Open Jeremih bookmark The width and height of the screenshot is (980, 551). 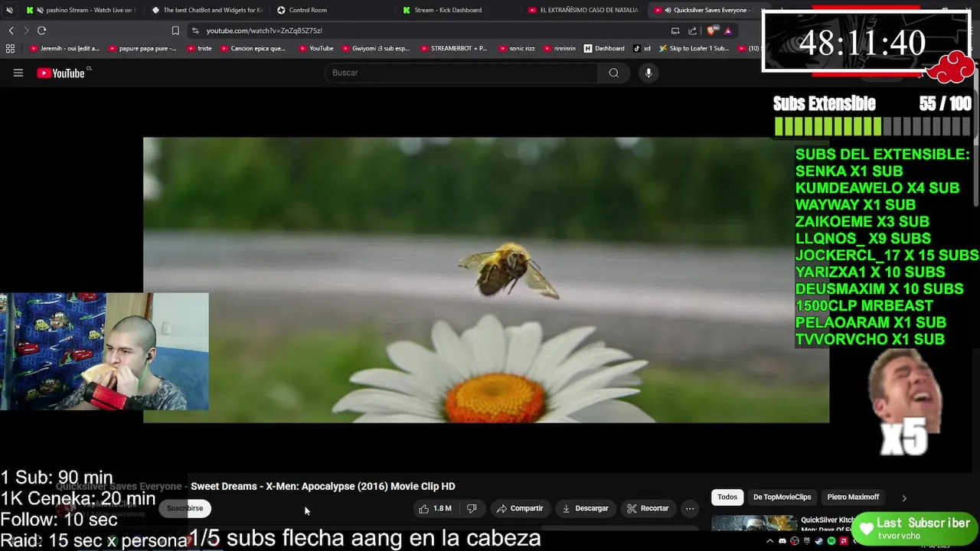[x=64, y=48]
